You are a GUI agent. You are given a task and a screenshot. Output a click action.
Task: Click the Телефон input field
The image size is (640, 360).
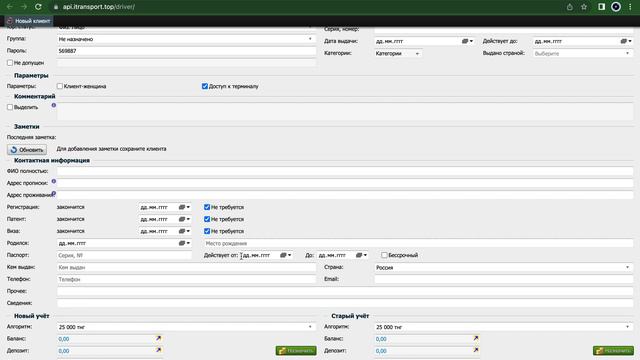(x=186, y=280)
